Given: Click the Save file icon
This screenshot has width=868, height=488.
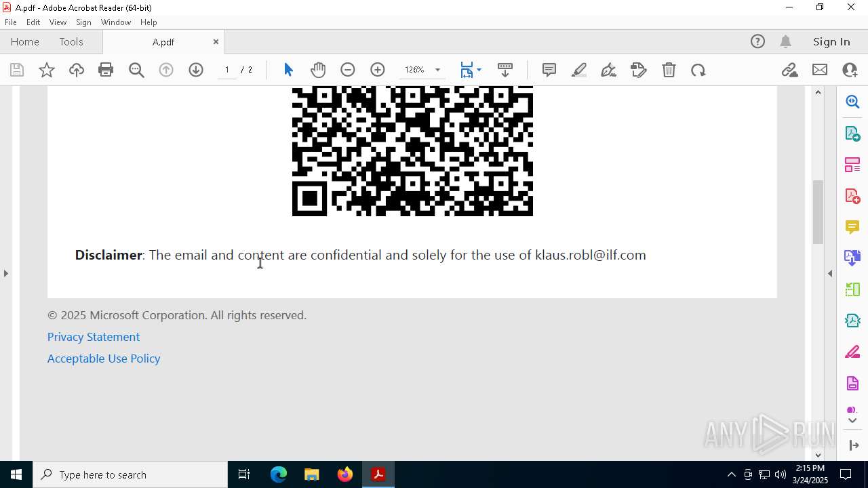Looking at the screenshot, I should pos(17,70).
